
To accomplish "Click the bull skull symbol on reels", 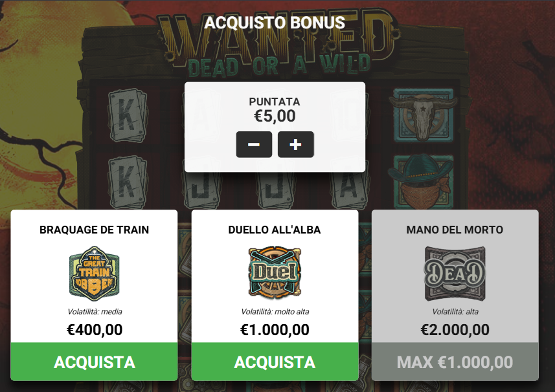I will pos(423,115).
